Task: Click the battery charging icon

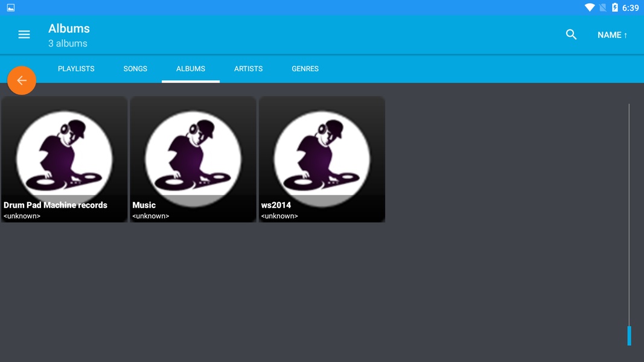Action: [615, 7]
